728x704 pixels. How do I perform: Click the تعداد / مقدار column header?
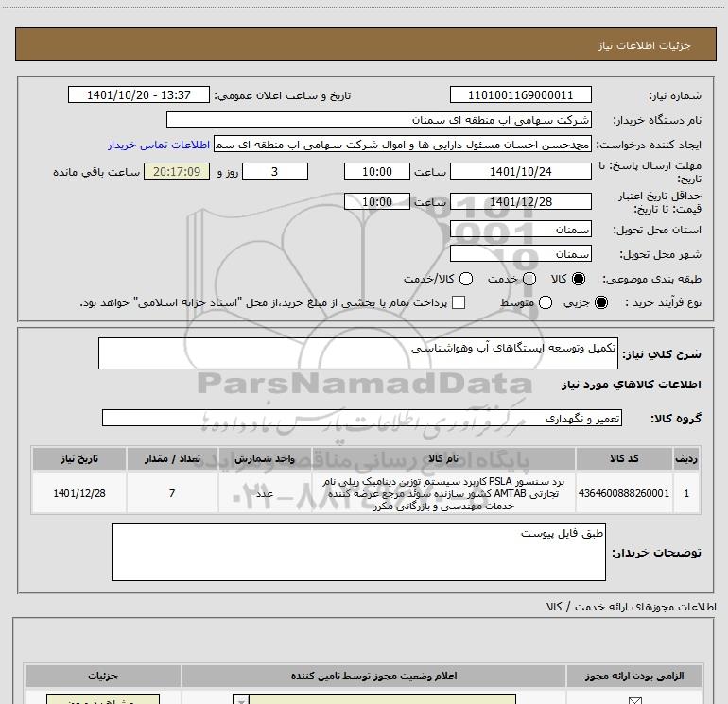[172, 458]
